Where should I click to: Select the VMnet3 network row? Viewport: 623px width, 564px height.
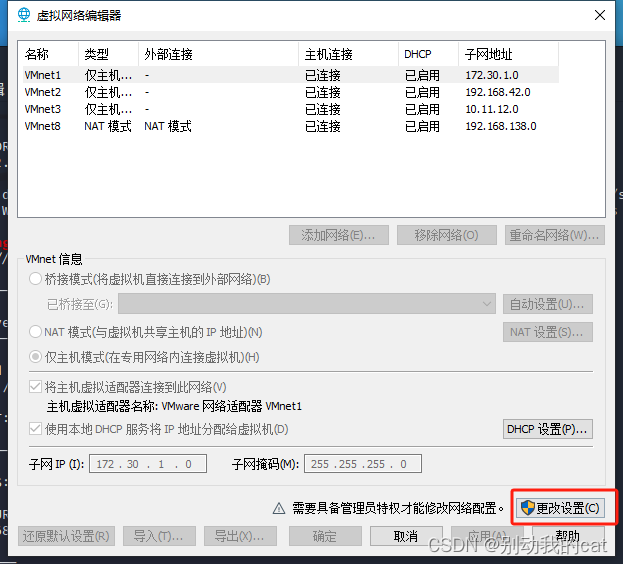point(291,109)
